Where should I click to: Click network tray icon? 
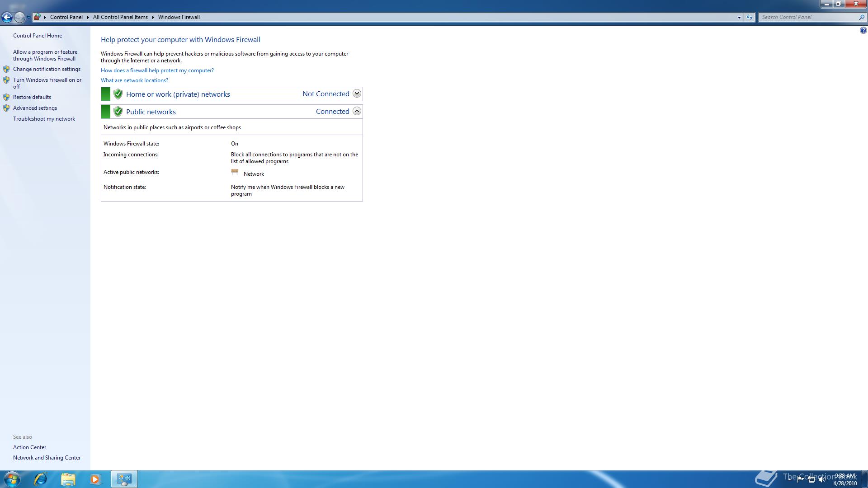click(x=811, y=479)
